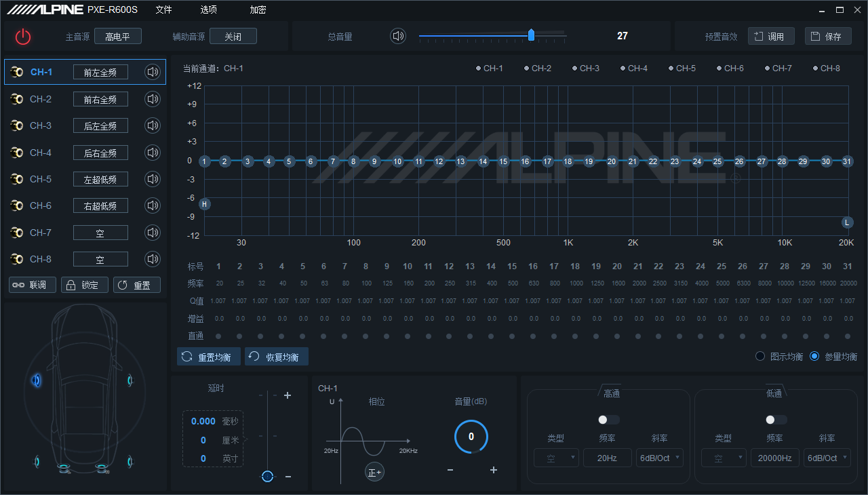The height and width of the screenshot is (495, 868).
Task: Select the CH-8 channel row
Action: click(85, 259)
